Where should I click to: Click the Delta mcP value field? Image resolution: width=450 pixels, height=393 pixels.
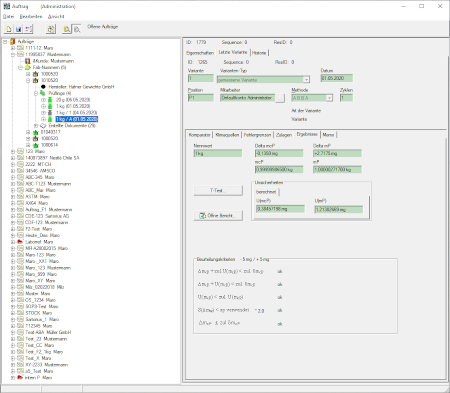[x=279, y=153]
